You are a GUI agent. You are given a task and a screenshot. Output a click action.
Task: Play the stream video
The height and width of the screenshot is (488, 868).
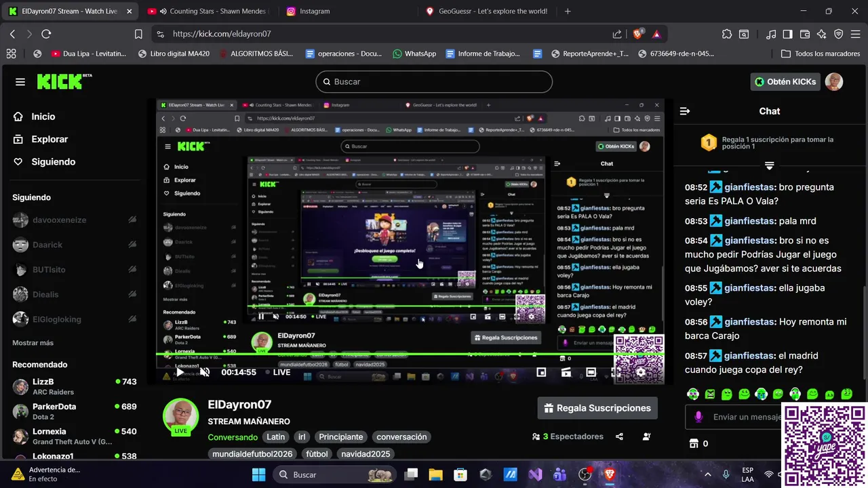pos(180,372)
